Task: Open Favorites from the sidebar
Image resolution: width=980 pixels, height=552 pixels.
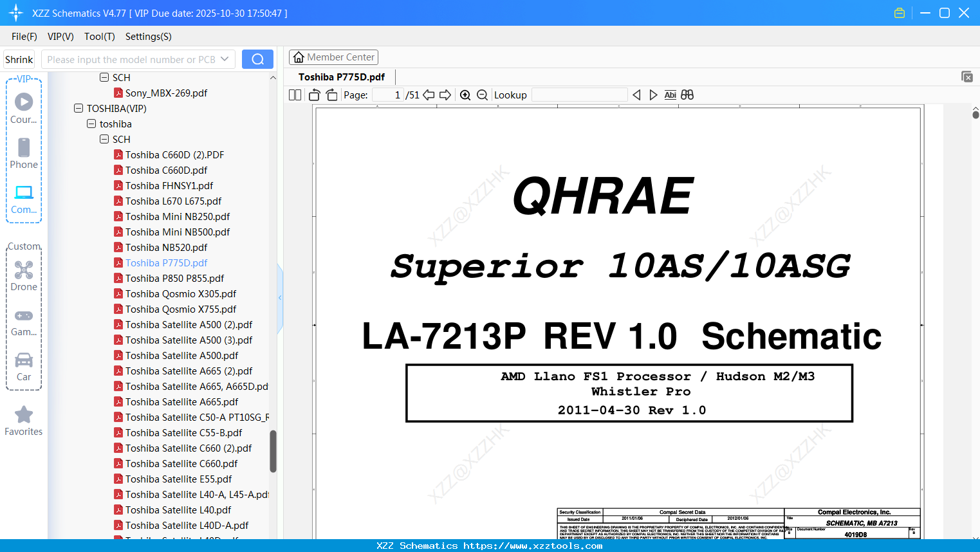Action: tap(24, 421)
